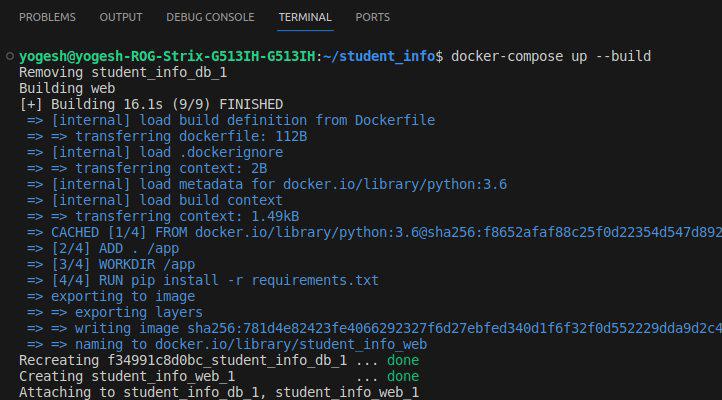The width and height of the screenshot is (722, 400).
Task: Select the TERMINAL tab
Action: pyautogui.click(x=305, y=17)
